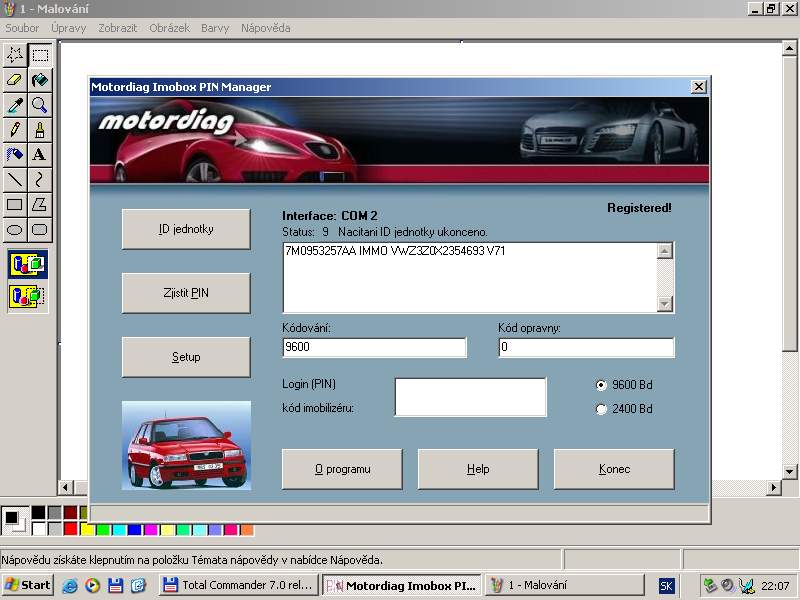The image size is (800, 600).
Task: Pick the dark red color swatch
Action: click(x=70, y=512)
